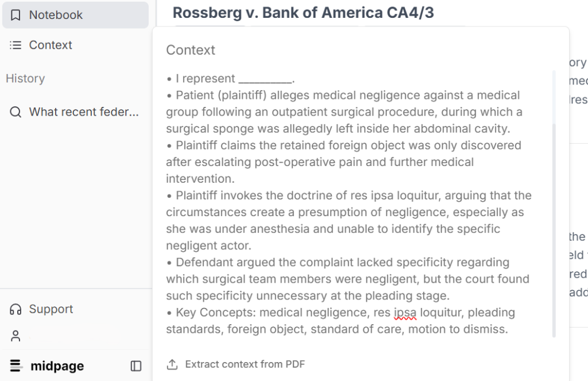Click the misspelled word 'ipsa' underlined red

pyautogui.click(x=405, y=313)
